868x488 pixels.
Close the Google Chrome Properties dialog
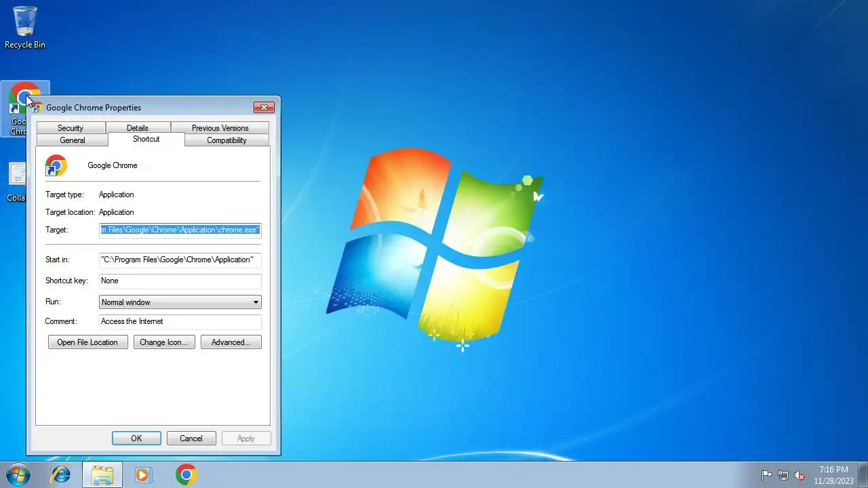(264, 107)
